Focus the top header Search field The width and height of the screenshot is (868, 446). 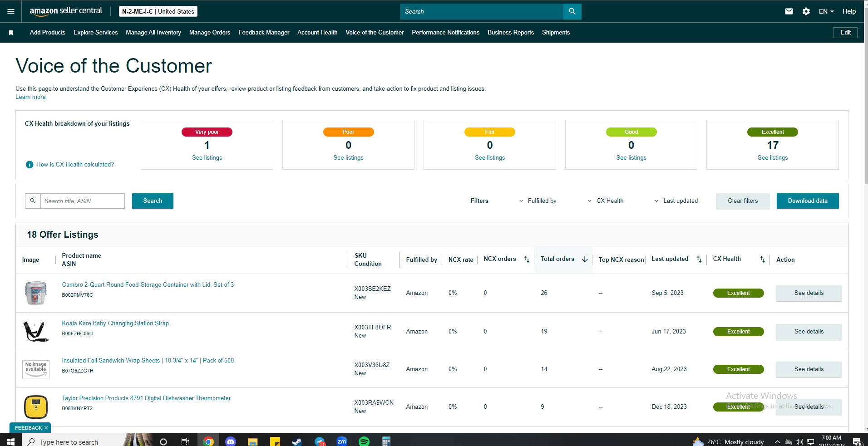click(482, 11)
